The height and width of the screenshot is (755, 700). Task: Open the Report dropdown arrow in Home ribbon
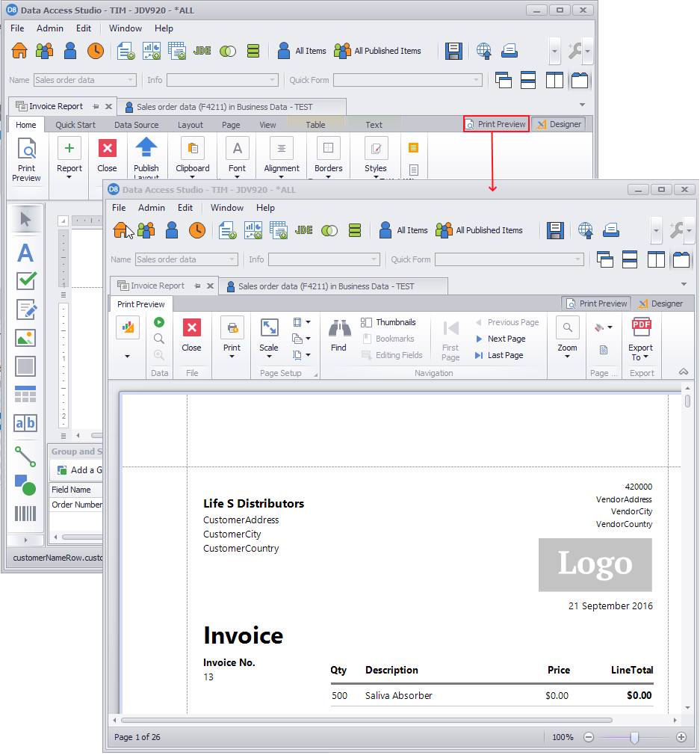[x=69, y=178]
